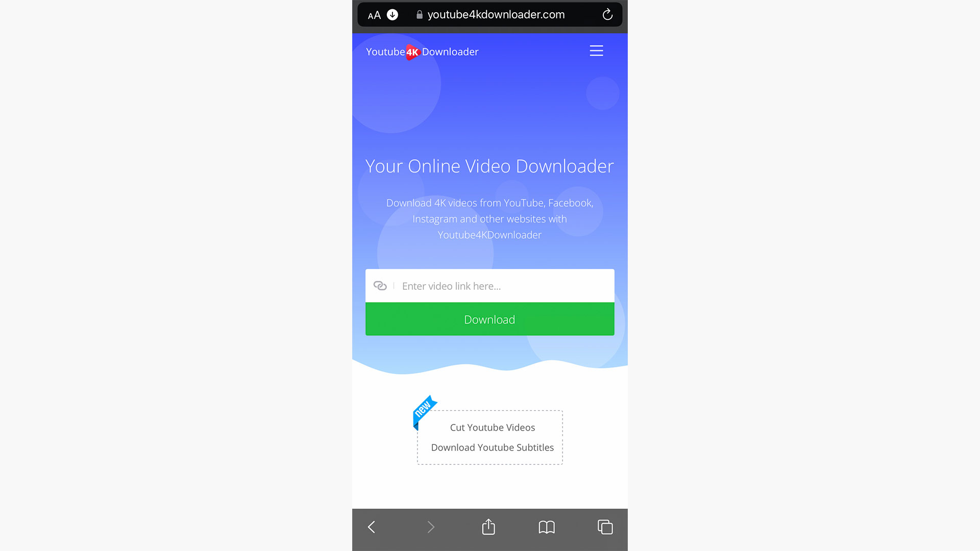Navigate forward using iOS forward arrow
980x551 pixels.
(431, 528)
